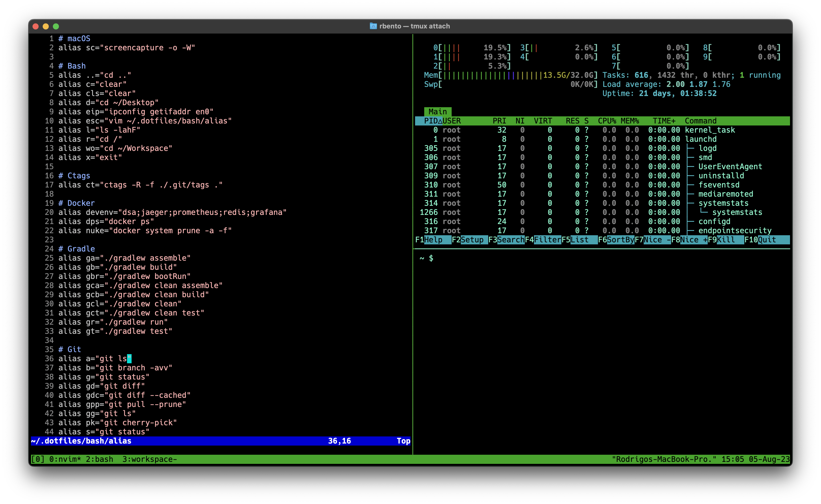This screenshot has width=821, height=504.
Task: Select the logd process row
Action: point(602,148)
